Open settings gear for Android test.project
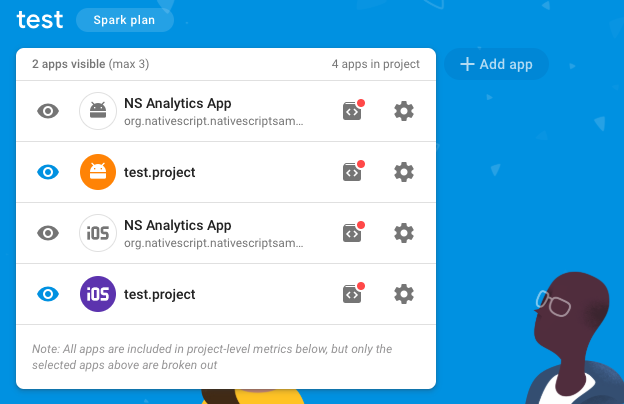The width and height of the screenshot is (624, 404). click(404, 172)
